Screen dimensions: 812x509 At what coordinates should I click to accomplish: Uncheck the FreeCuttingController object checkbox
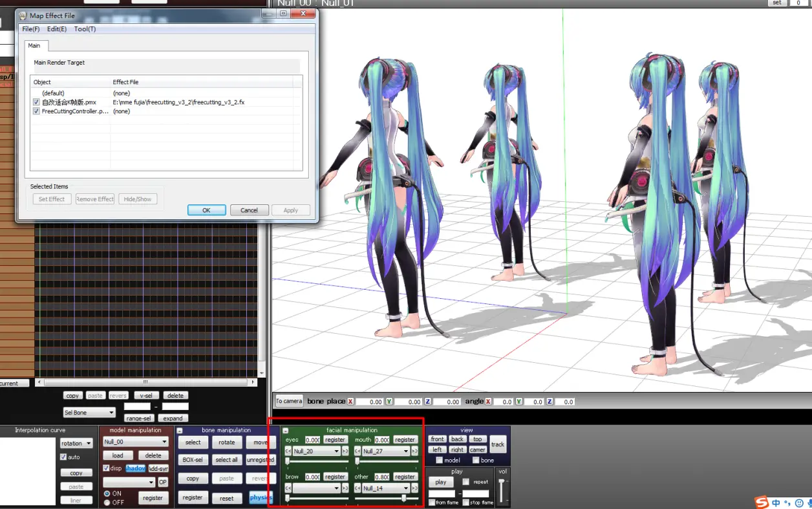[36, 111]
